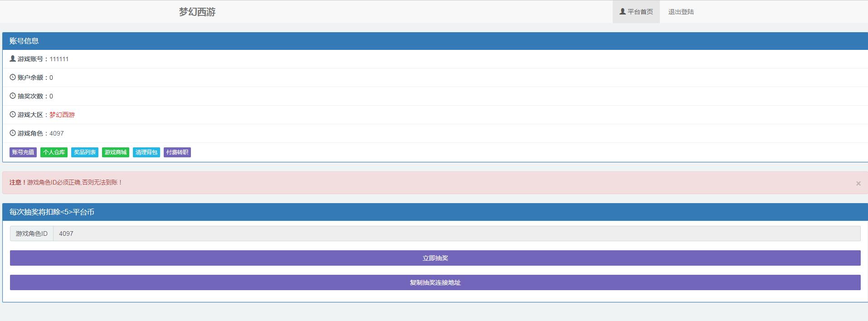Open the 账号充值 recharge badge
Screen dimensions: 868x321
pyautogui.click(x=23, y=152)
